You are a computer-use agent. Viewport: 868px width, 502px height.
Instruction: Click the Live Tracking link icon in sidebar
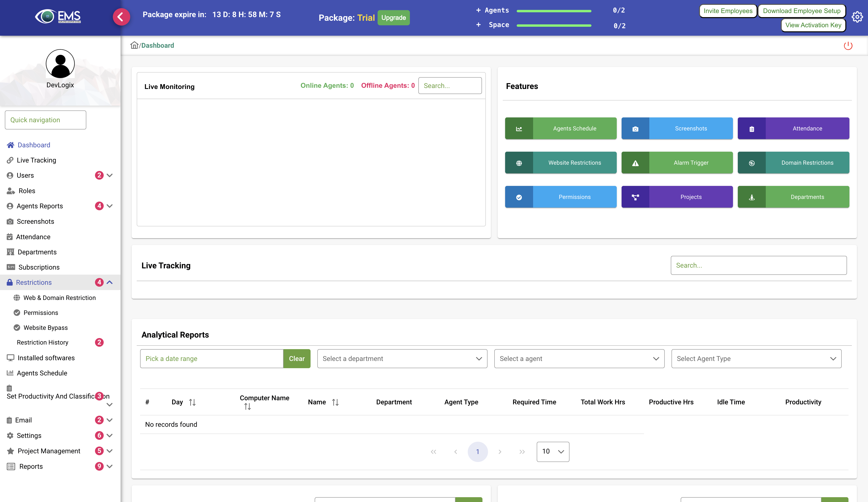pos(10,160)
